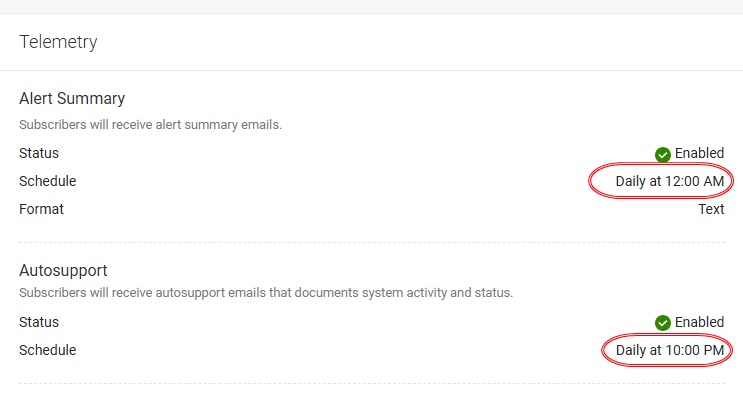This screenshot has height=398, width=743.
Task: Click the Alert Summary section title
Action: click(x=72, y=99)
